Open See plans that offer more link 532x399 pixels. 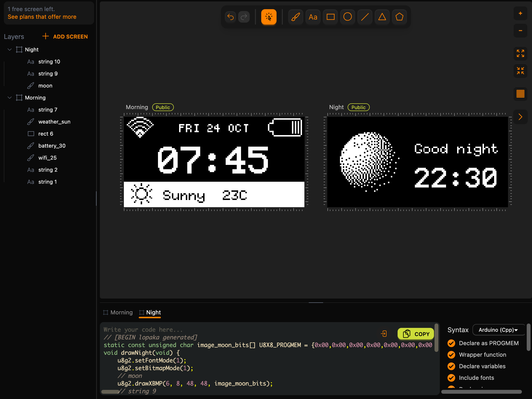(x=42, y=17)
